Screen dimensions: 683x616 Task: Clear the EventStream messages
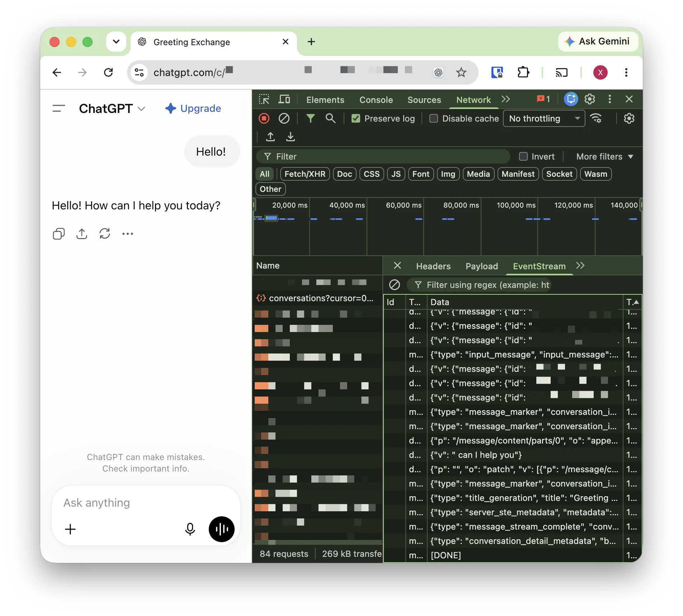coord(395,285)
